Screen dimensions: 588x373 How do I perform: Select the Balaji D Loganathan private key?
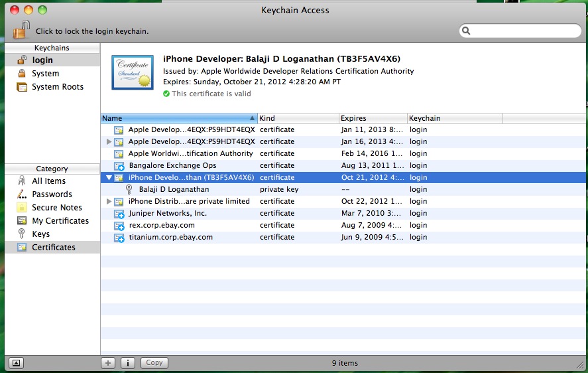pos(343,189)
